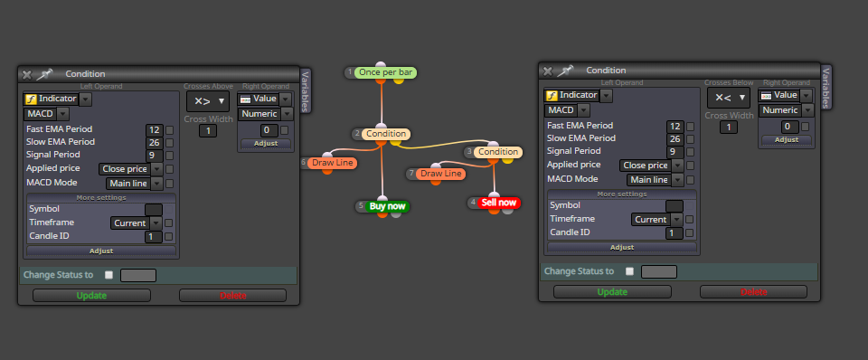The height and width of the screenshot is (360, 868).
Task: Pin the right Condition panel
Action: click(565, 71)
